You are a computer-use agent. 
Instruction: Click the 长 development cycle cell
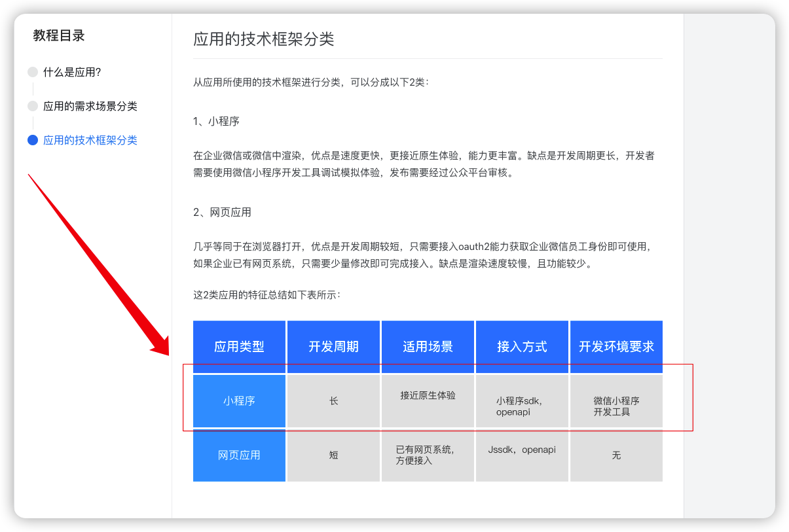click(333, 401)
